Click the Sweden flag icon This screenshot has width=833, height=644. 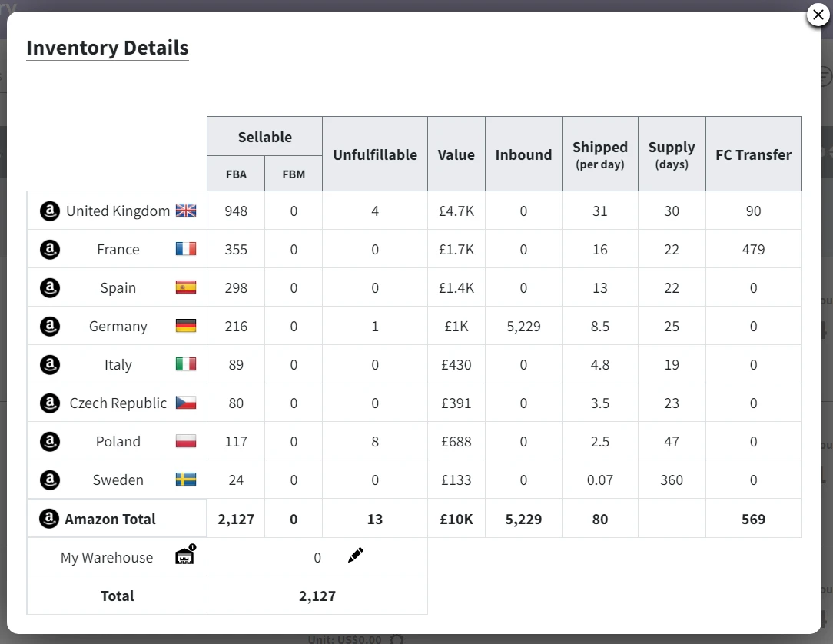click(x=186, y=480)
